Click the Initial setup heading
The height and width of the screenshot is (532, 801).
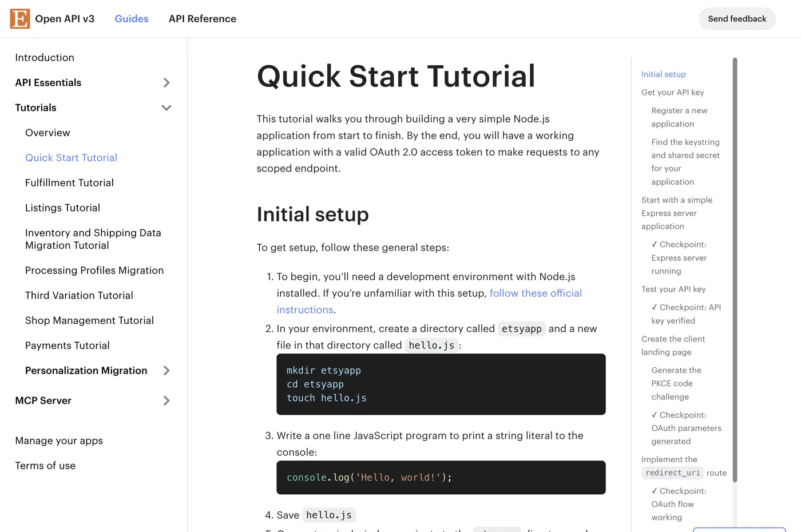pyautogui.click(x=312, y=215)
